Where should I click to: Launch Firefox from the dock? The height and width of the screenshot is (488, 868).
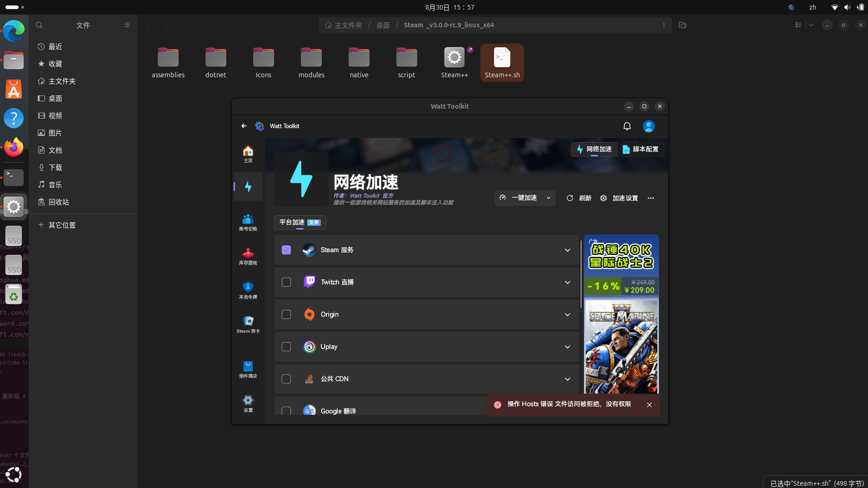pyautogui.click(x=14, y=147)
